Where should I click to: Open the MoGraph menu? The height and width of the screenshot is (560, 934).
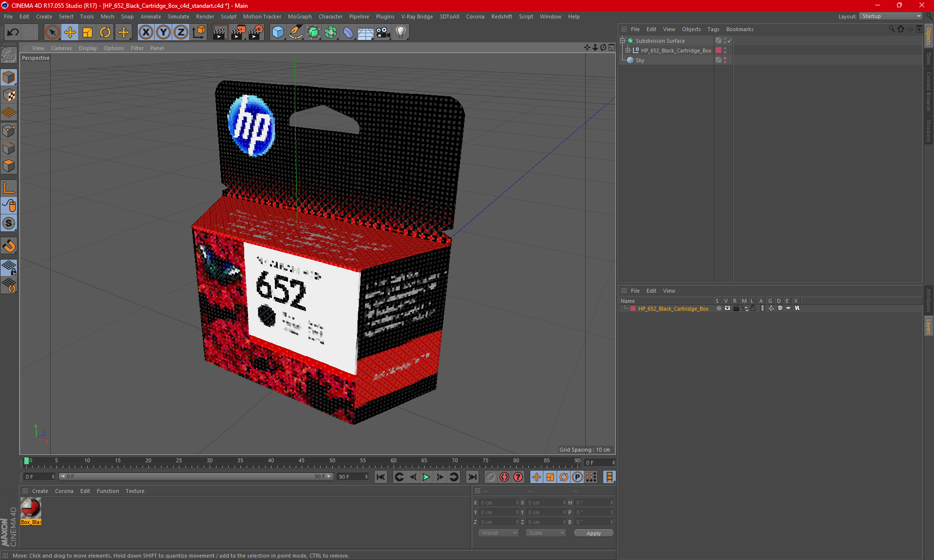(300, 17)
